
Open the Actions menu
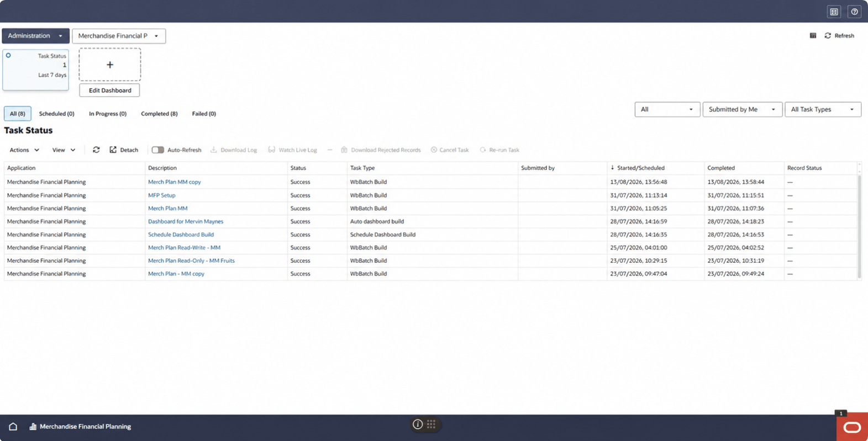point(24,150)
